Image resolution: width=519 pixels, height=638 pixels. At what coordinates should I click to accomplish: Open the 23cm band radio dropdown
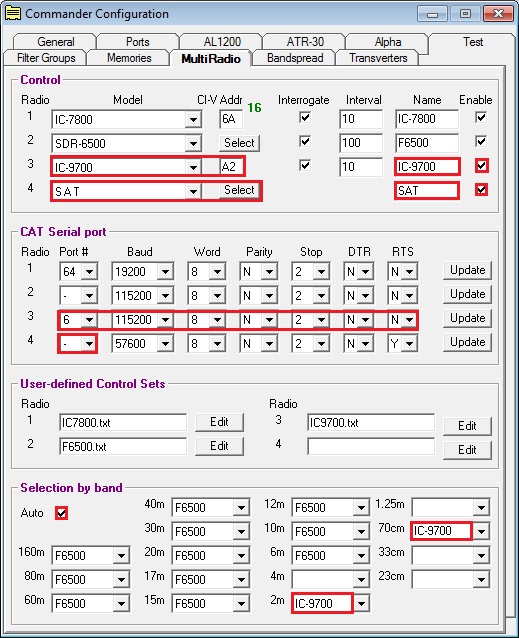(482, 579)
